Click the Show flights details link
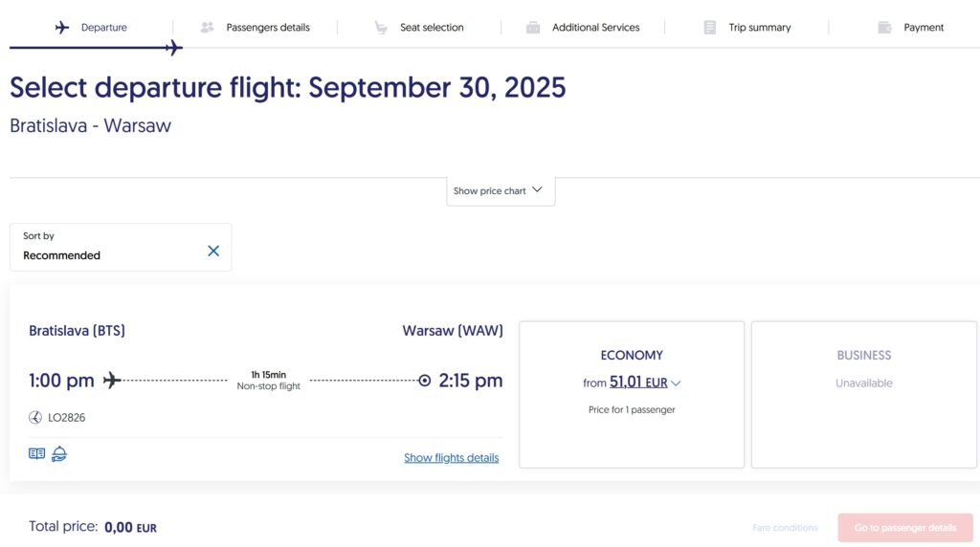The height and width of the screenshot is (547, 980). pyautogui.click(x=451, y=458)
